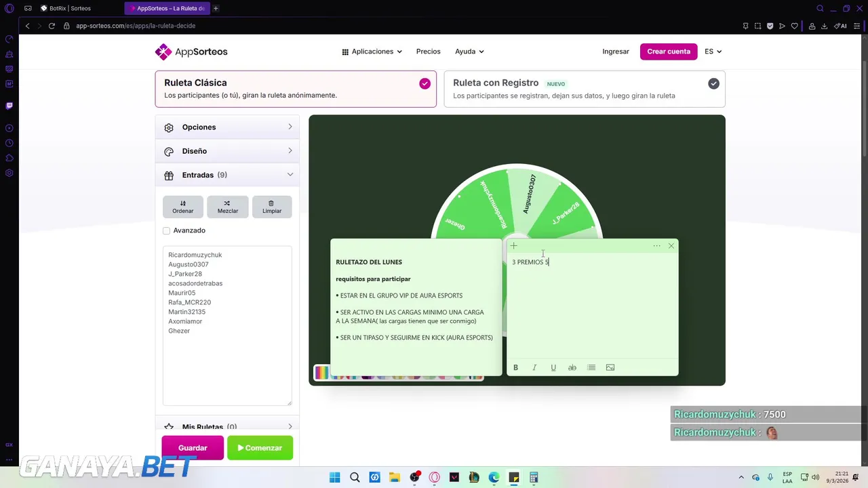Screen dimensions: 868x488
Task: Show hidden system tray icons
Action: click(x=741, y=477)
